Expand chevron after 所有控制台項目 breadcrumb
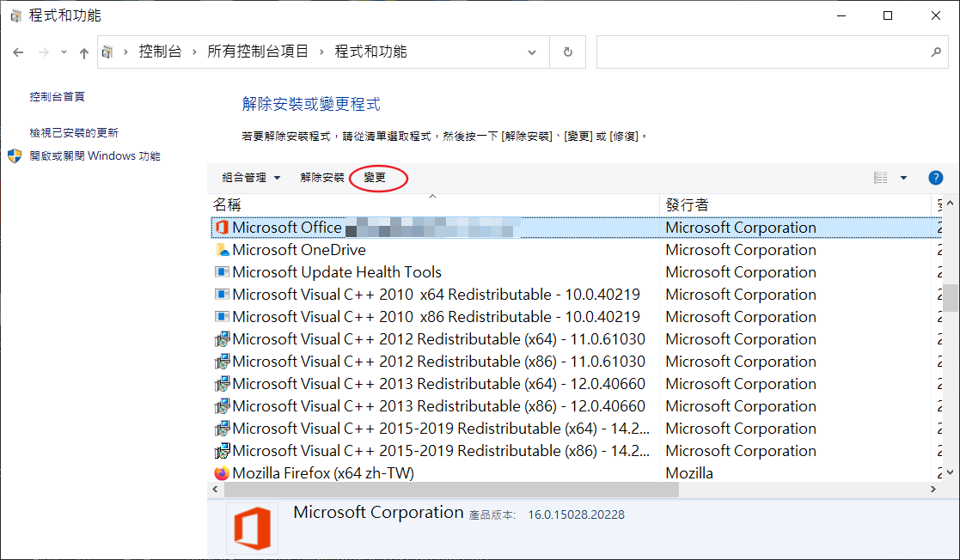960x560 pixels. point(321,52)
